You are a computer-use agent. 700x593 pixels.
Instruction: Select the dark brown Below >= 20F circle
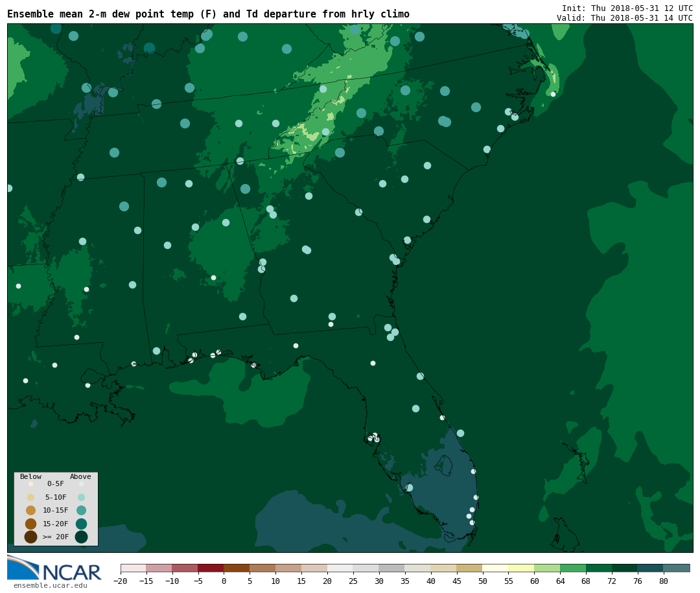click(x=31, y=537)
